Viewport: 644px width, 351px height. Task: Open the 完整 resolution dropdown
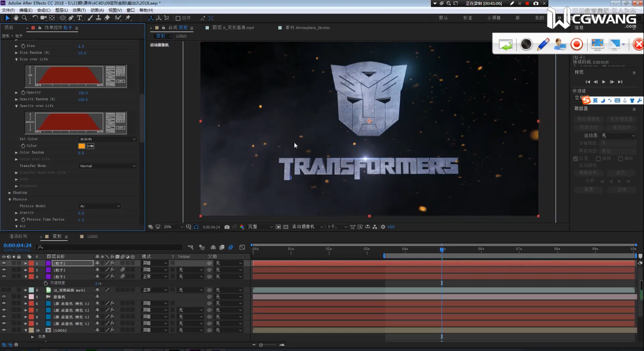pyautogui.click(x=260, y=227)
